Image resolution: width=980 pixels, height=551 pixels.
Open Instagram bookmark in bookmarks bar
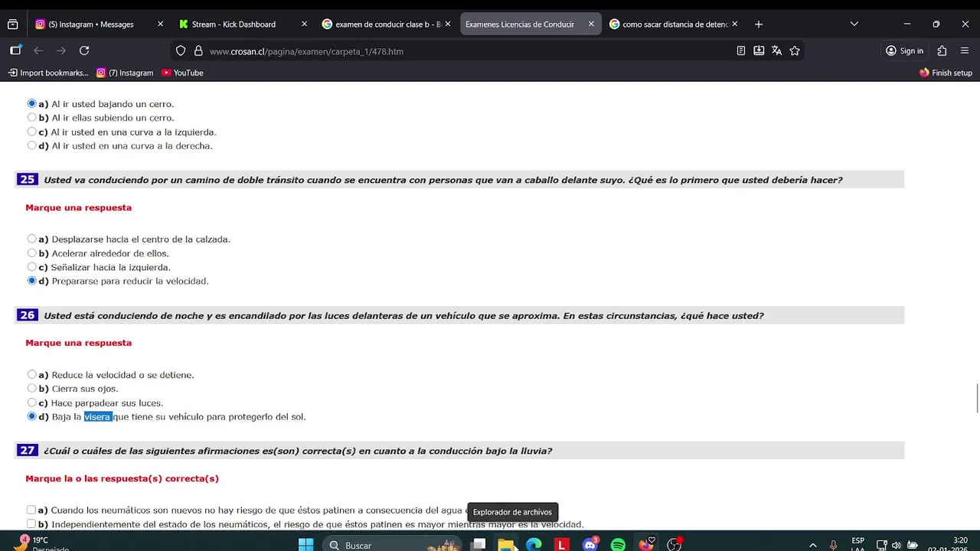coord(125,73)
